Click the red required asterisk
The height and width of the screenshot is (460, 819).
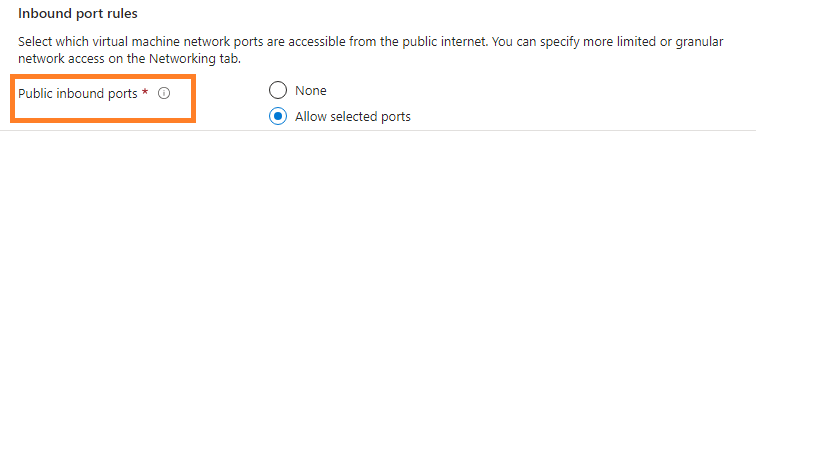(x=145, y=93)
